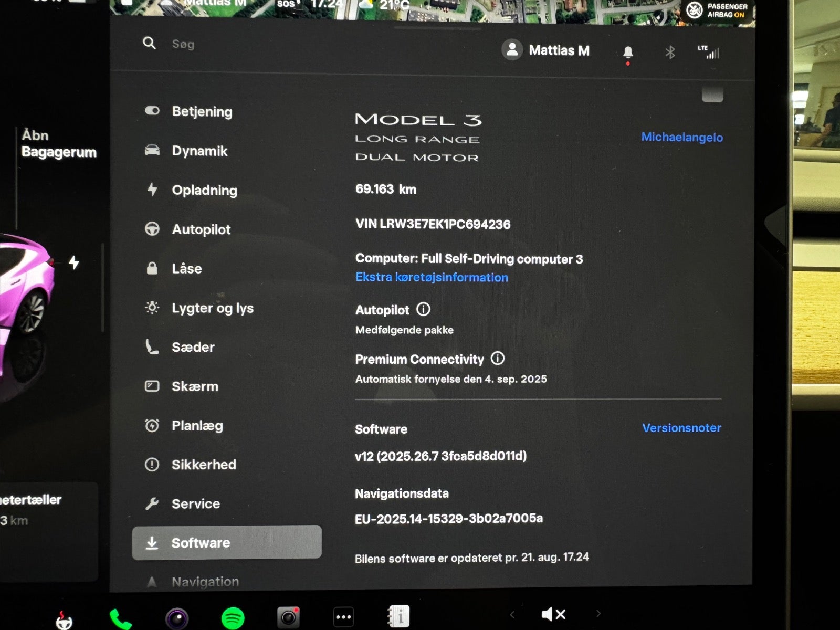Click the Skærm display icon
Viewport: 840px width, 630px height.
pyautogui.click(x=152, y=386)
